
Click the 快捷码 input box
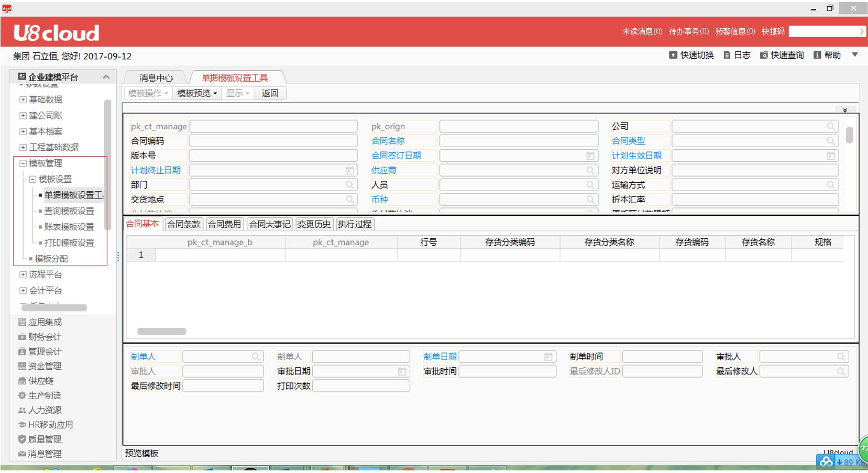827,31
